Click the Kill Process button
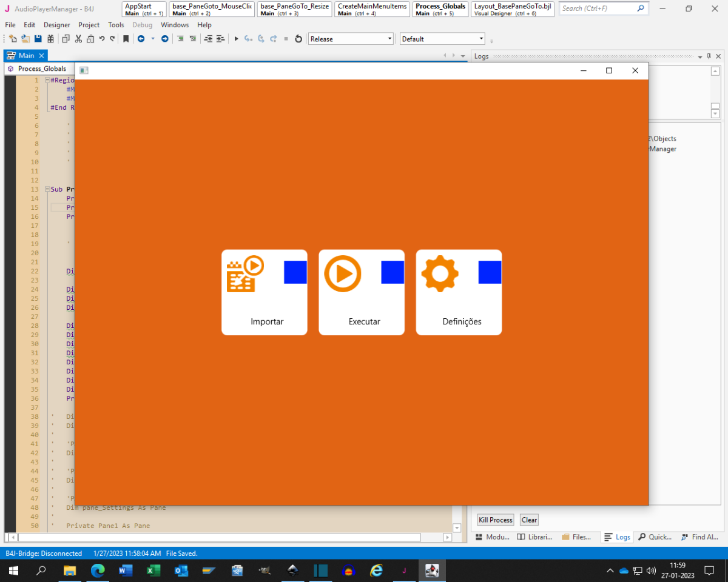Viewport: 728px width, 582px height. [496, 520]
